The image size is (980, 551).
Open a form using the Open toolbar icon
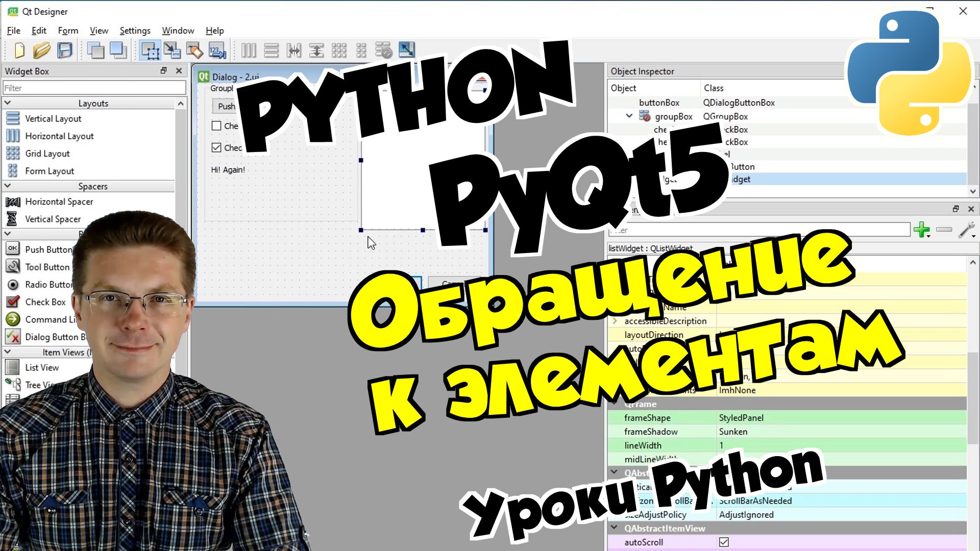pyautogui.click(x=41, y=51)
